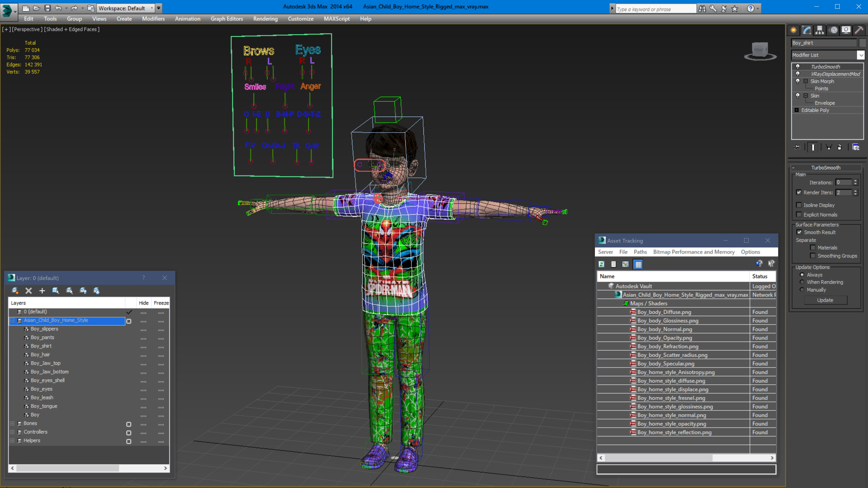Collapse Skin Morph sub-object tree
The image size is (868, 488).
click(806, 81)
